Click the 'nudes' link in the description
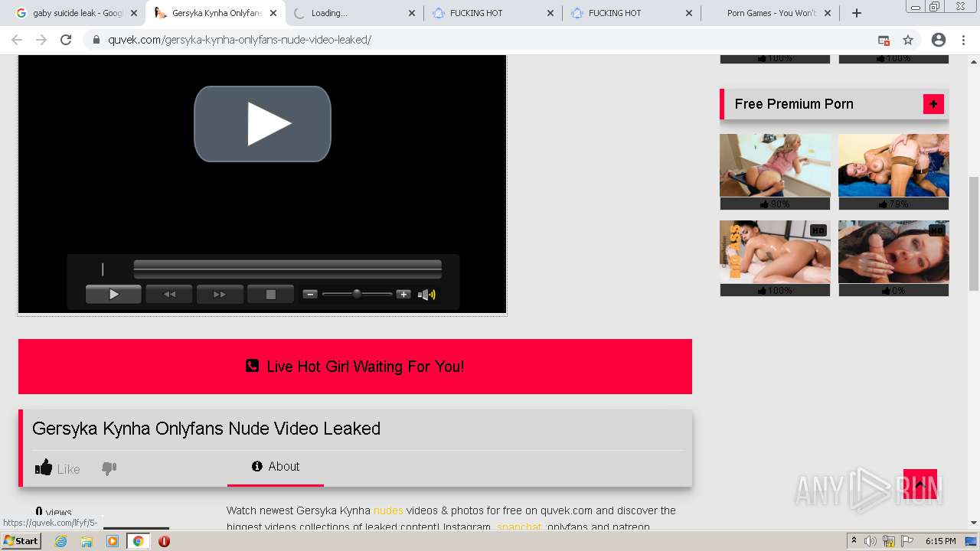The height and width of the screenshot is (551, 980). (388, 510)
